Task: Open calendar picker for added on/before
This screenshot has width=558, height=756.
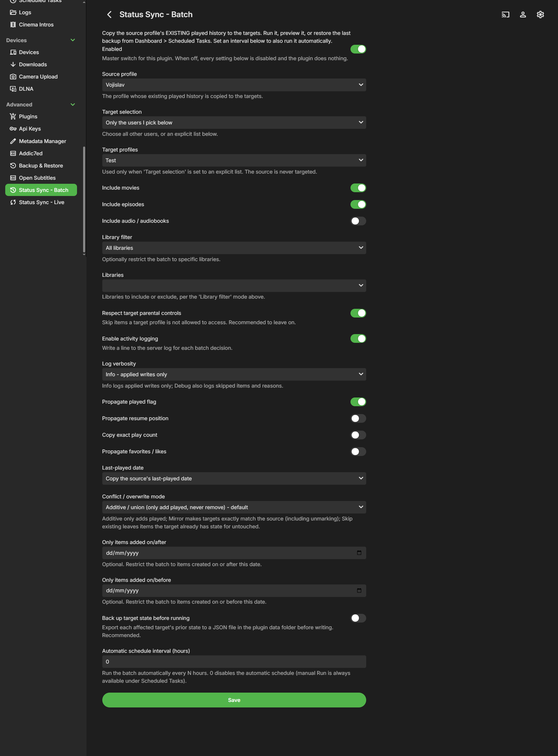Action: click(359, 590)
